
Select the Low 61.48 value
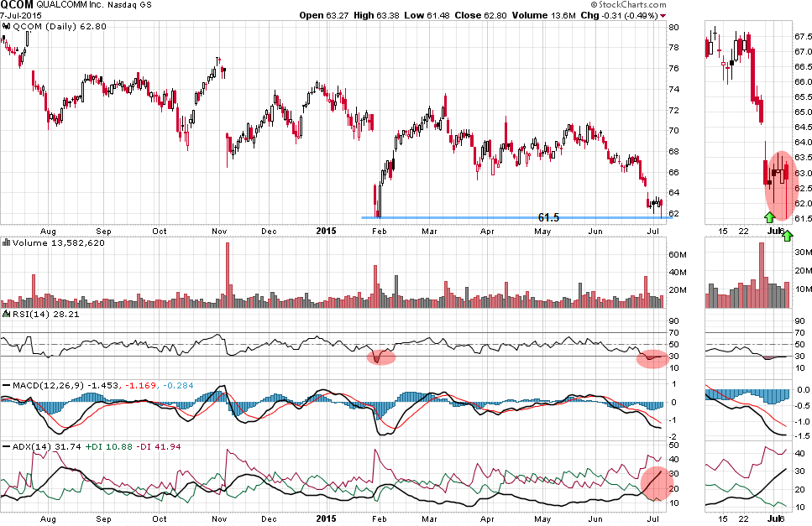click(x=427, y=15)
